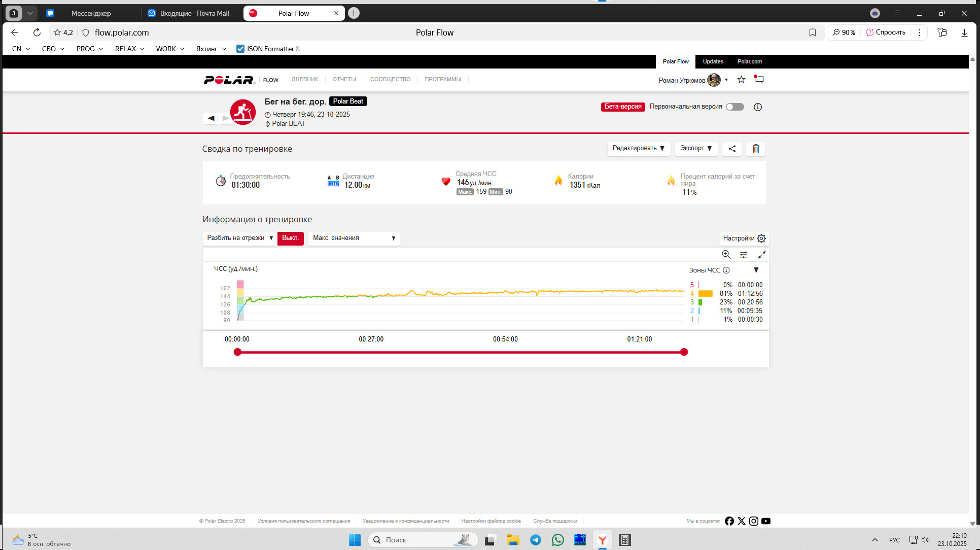The height and width of the screenshot is (550, 980).
Task: Expand the CN bookmarks folder
Action: (21, 49)
